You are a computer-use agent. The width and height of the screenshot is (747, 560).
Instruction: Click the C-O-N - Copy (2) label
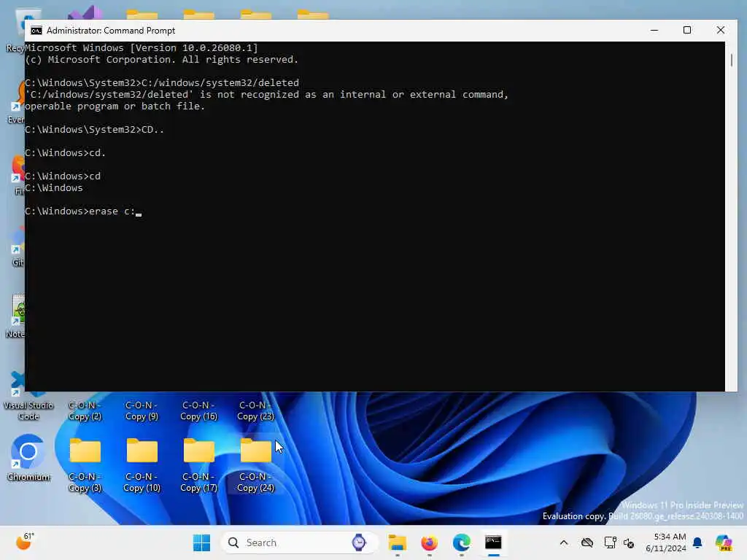click(x=85, y=411)
